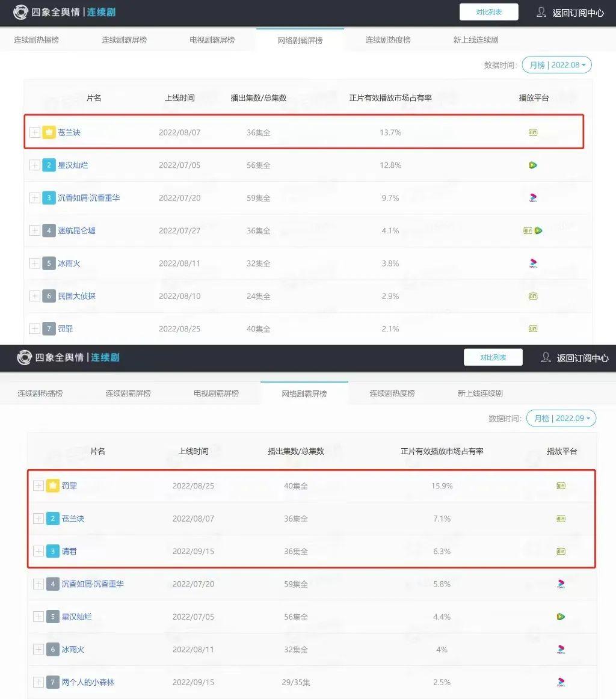616x699 pixels.
Task: Expand 罚罪 row with 2.1% share
Action: tap(35, 328)
